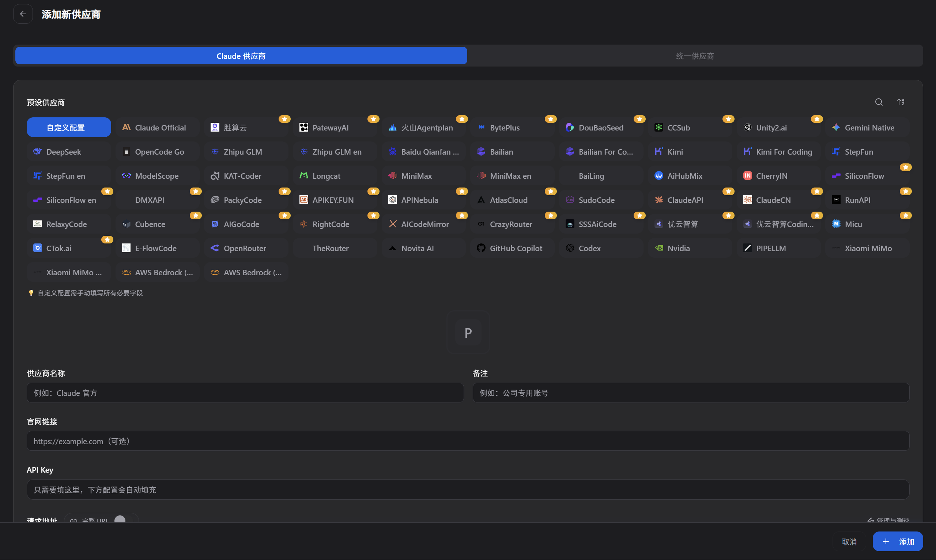936x560 pixels.
Task: Click the CTok.ai blue square logo
Action: tap(37, 248)
